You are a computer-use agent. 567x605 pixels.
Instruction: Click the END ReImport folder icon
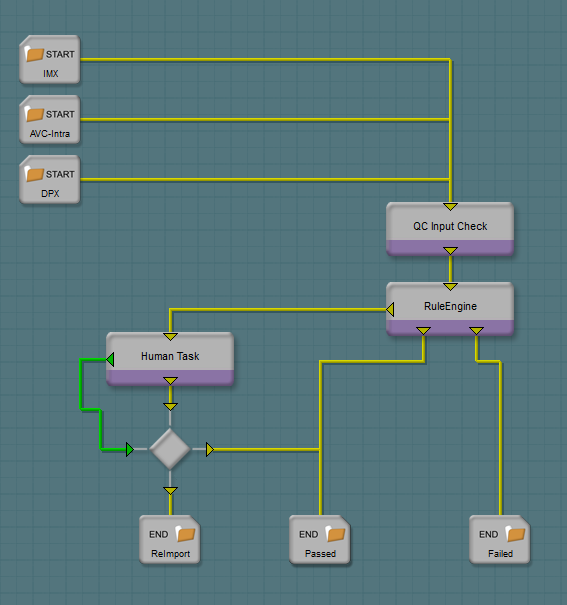point(186,534)
